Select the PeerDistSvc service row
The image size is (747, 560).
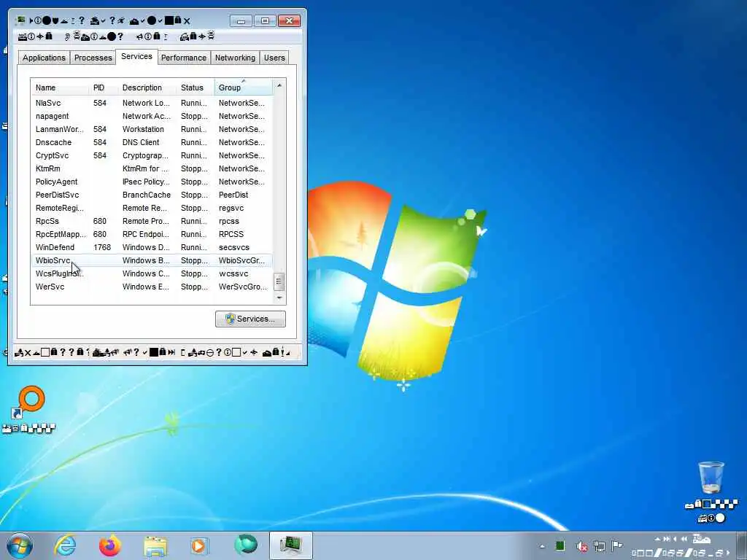tap(152, 195)
